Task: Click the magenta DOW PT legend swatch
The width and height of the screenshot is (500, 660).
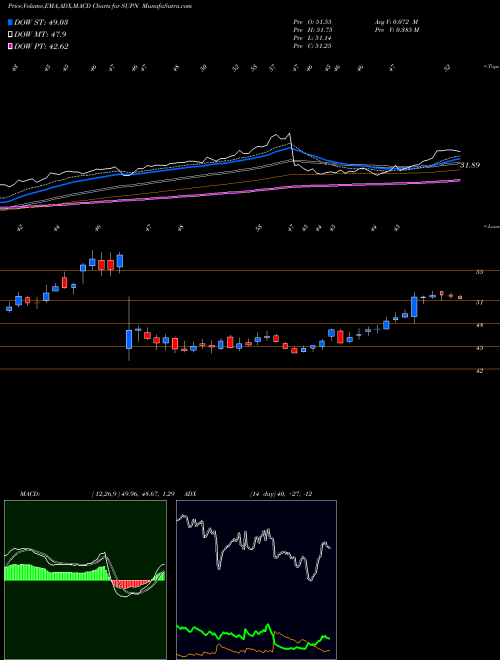Action: pyautogui.click(x=10, y=47)
